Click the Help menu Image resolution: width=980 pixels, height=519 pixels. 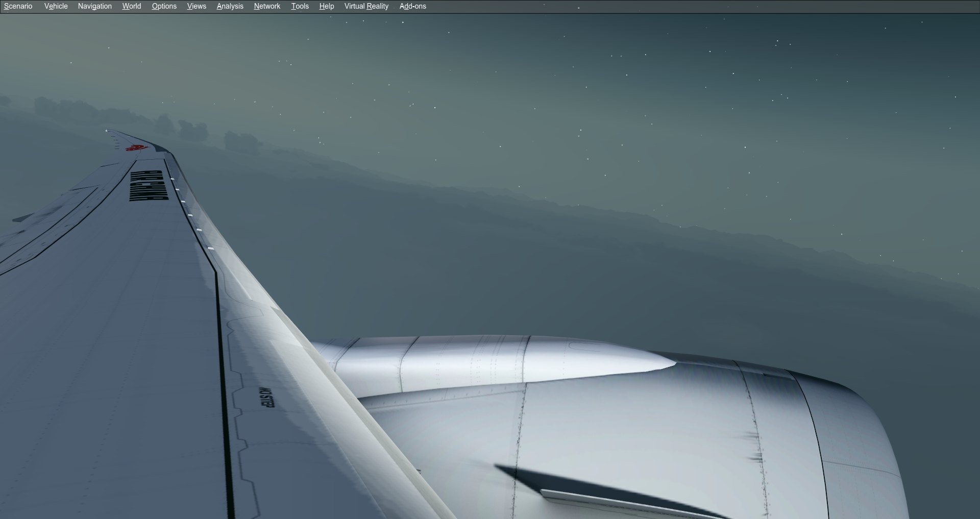tap(326, 6)
